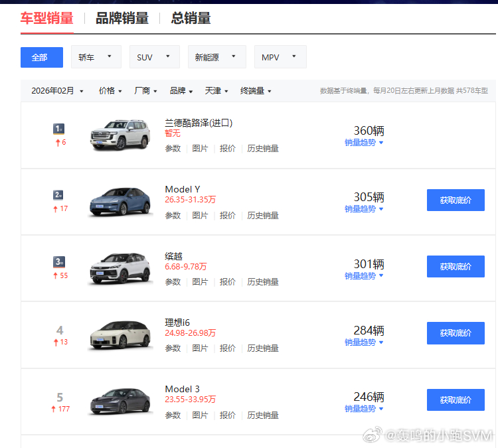
Task: View 历史销量 for 缤越
Action: click(263, 282)
